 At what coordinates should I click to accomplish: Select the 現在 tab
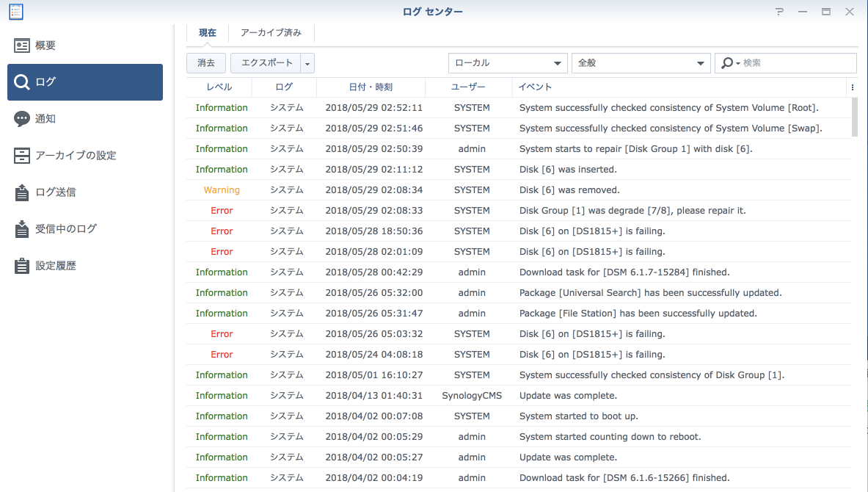click(208, 33)
